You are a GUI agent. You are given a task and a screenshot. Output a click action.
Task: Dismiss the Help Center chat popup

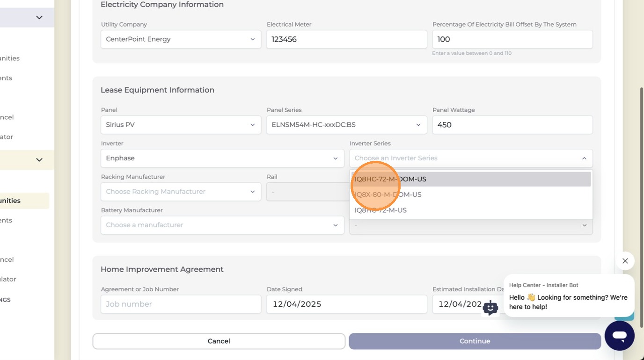click(625, 261)
